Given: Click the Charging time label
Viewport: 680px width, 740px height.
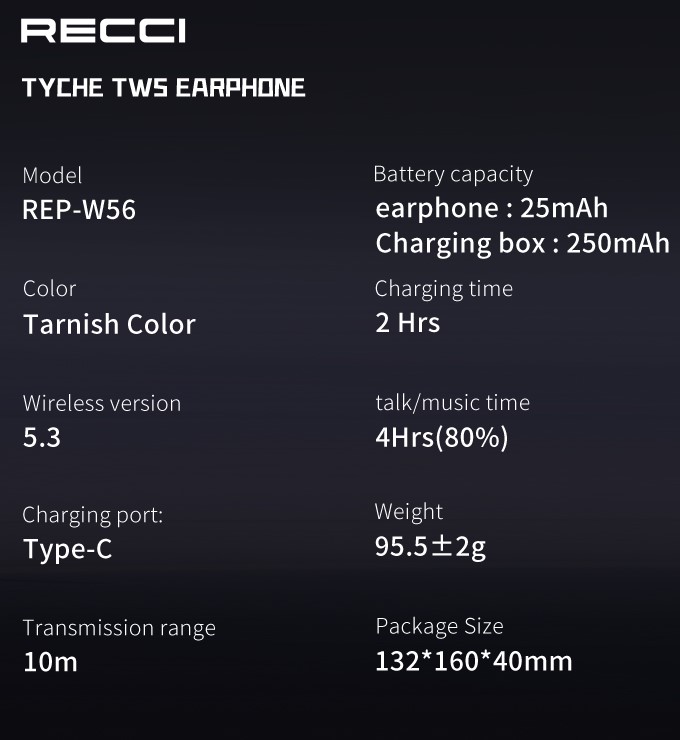Looking at the screenshot, I should 444,289.
